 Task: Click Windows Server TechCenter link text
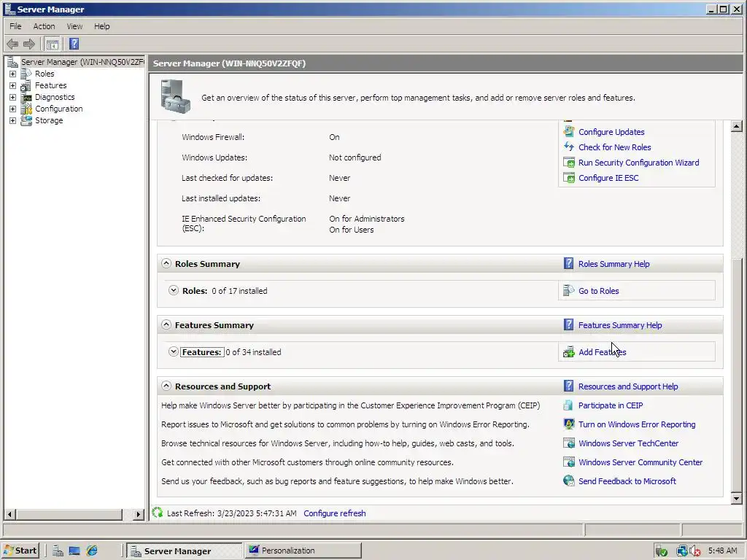[628, 443]
